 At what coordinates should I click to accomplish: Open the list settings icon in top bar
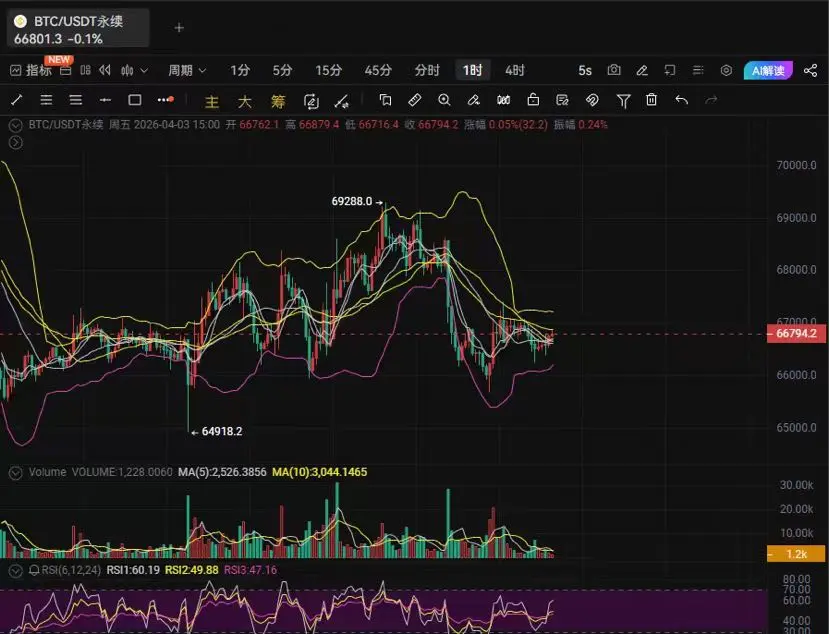click(x=698, y=70)
